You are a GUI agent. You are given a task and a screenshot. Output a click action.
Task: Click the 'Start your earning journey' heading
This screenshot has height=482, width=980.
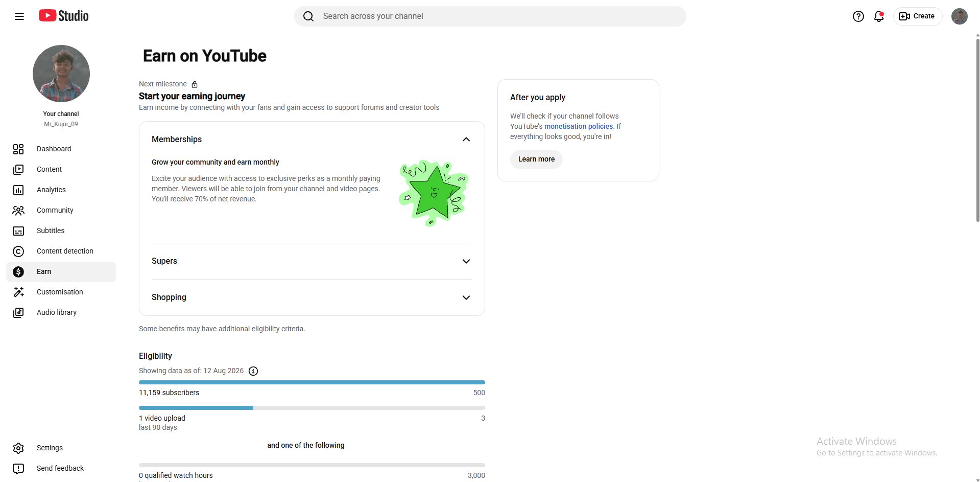pos(192,96)
